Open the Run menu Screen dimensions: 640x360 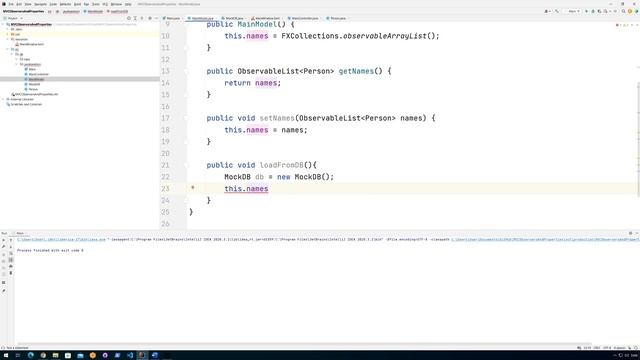tap(86, 4)
